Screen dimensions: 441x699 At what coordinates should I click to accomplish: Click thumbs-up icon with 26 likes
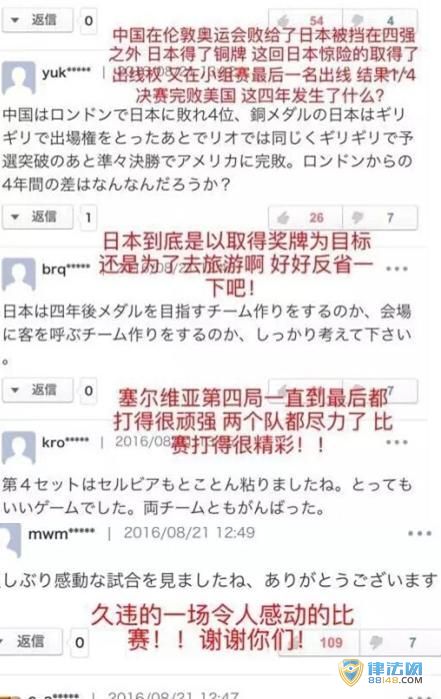(283, 218)
